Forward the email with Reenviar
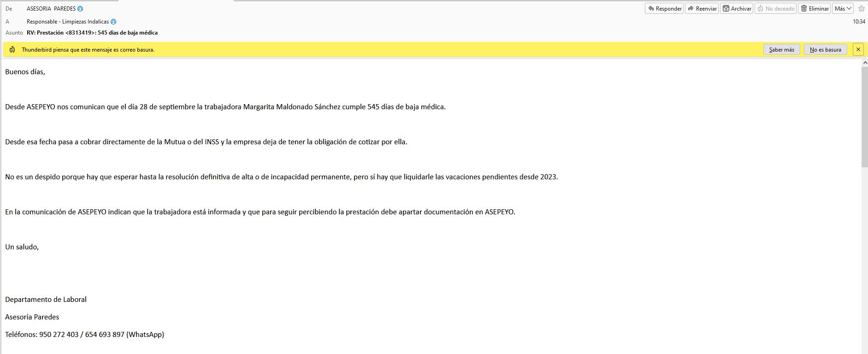 tap(702, 8)
